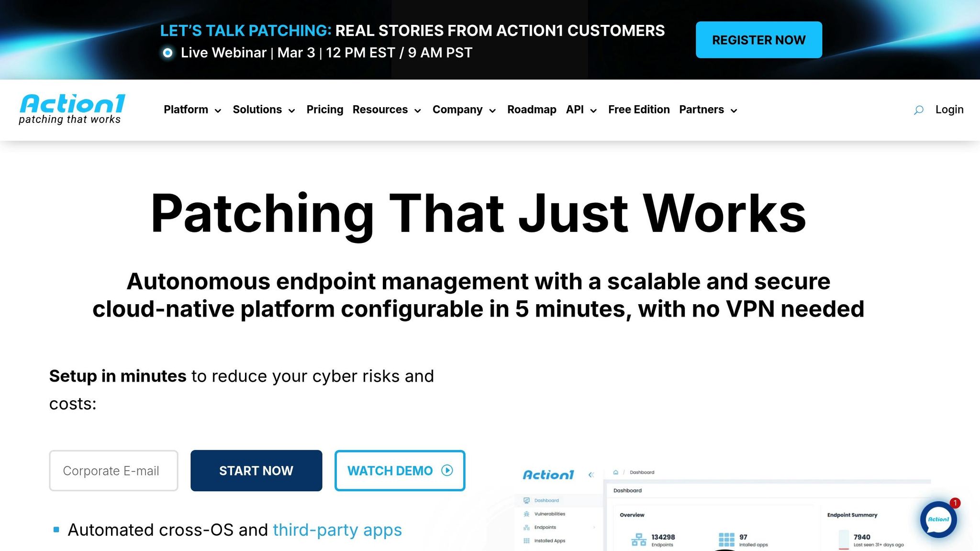Viewport: 980px width, 551px height.
Task: Click the Action1 logo in header
Action: [x=72, y=109]
